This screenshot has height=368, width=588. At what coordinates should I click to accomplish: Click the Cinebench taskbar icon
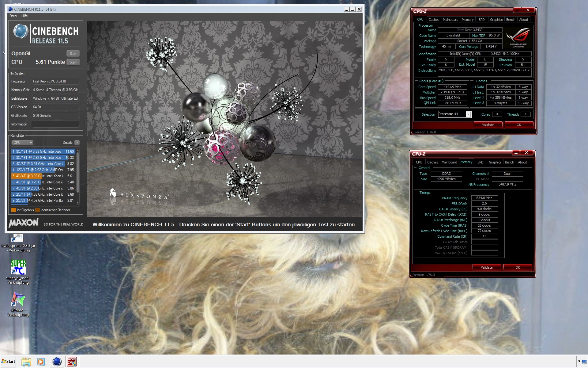click(x=57, y=362)
